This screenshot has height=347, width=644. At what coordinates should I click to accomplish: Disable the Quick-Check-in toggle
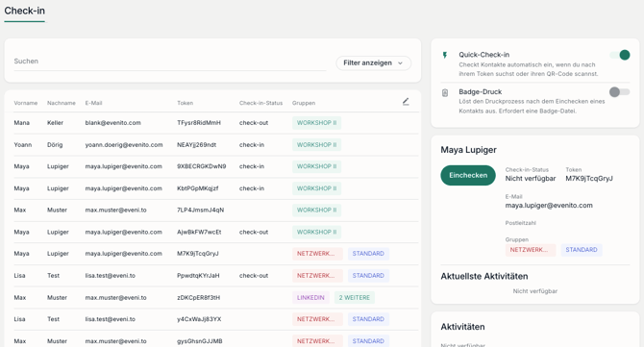(x=620, y=55)
